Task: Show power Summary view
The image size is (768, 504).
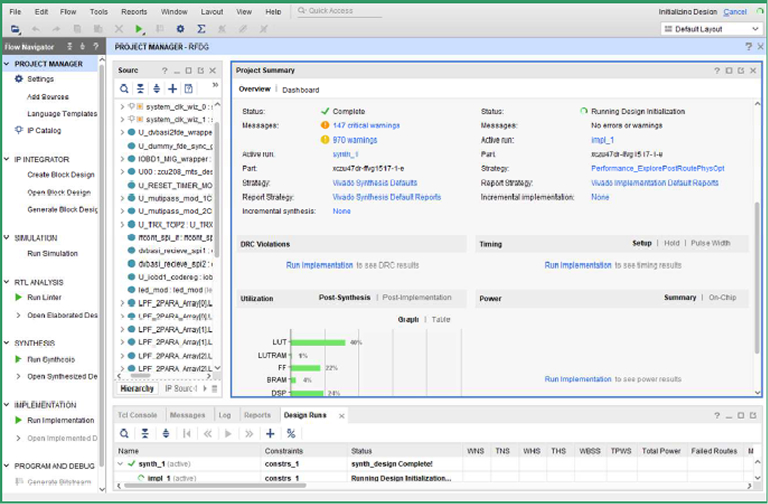Action: [x=680, y=297]
